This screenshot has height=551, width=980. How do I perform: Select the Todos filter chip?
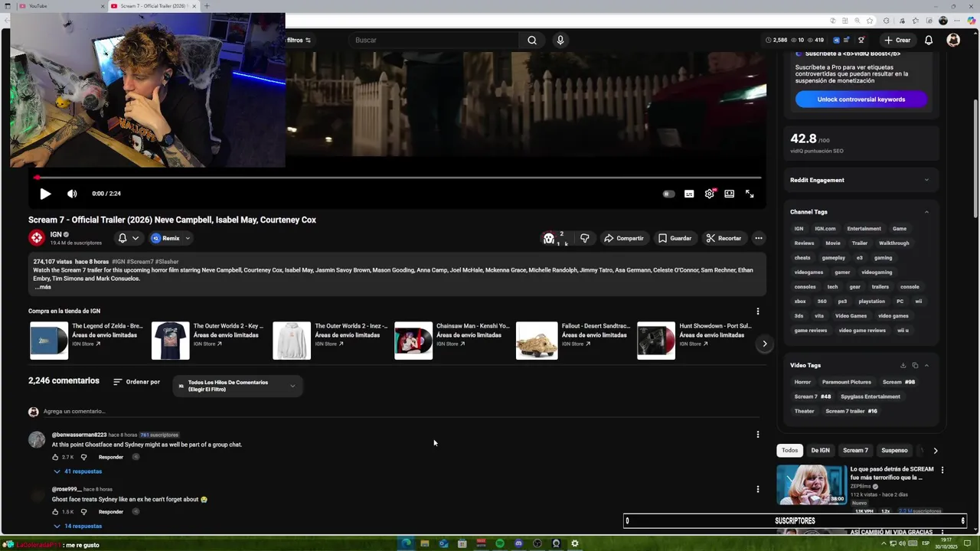(789, 451)
